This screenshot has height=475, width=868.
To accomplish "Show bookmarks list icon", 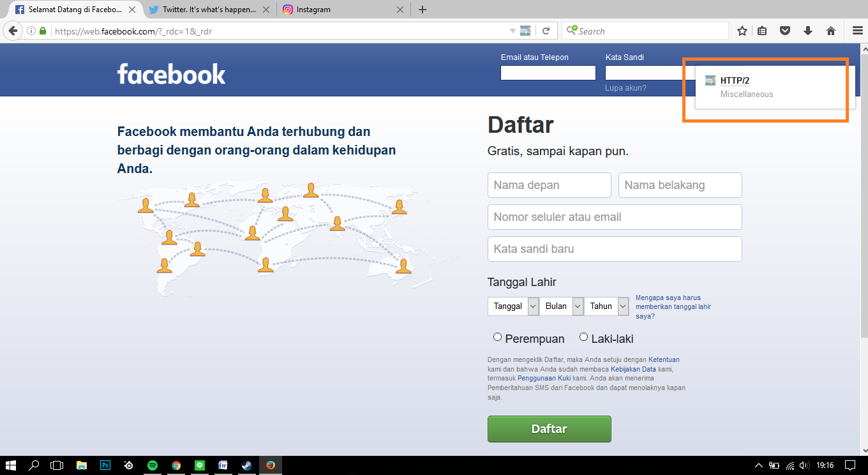I will (x=762, y=31).
